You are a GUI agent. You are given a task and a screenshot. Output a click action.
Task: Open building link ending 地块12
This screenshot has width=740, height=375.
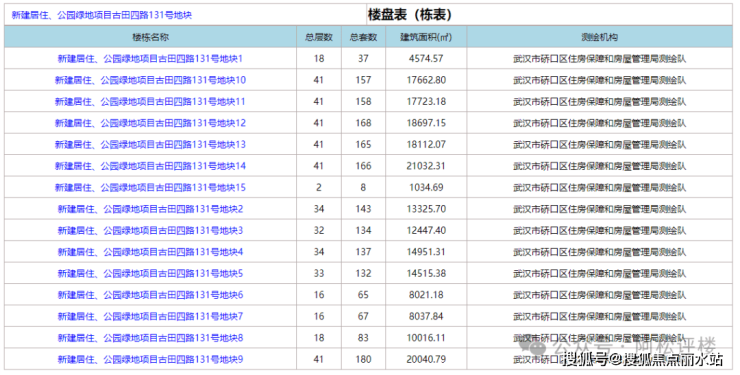pyautogui.click(x=150, y=123)
